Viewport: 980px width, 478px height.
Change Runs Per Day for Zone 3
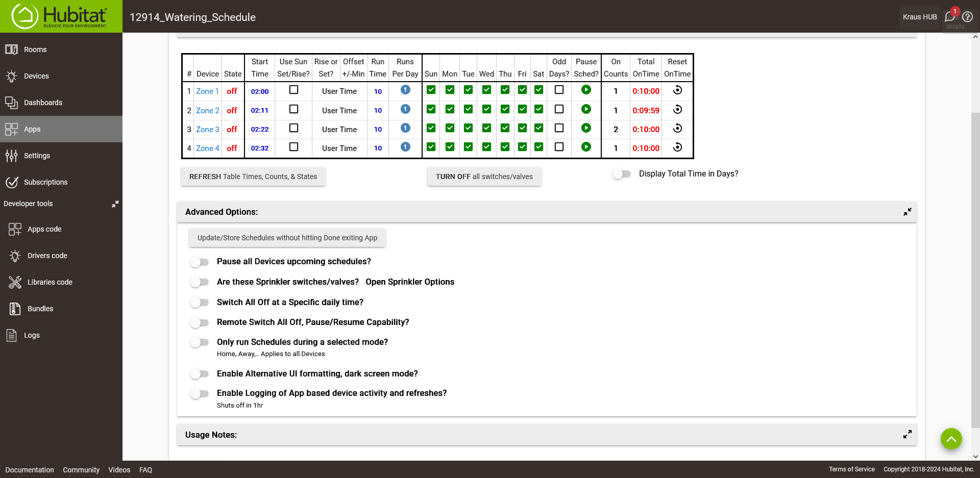pyautogui.click(x=405, y=128)
